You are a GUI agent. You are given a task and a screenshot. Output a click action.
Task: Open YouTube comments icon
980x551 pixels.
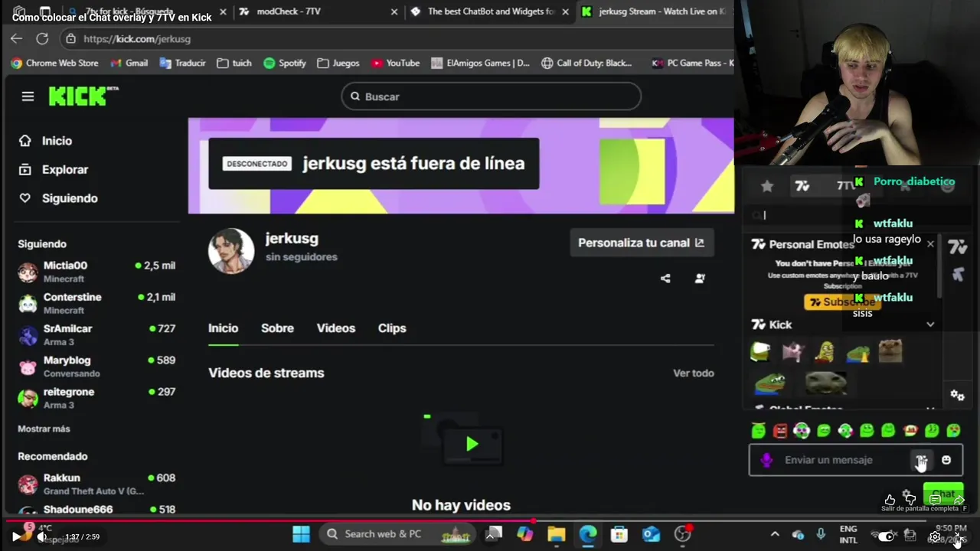click(x=935, y=500)
